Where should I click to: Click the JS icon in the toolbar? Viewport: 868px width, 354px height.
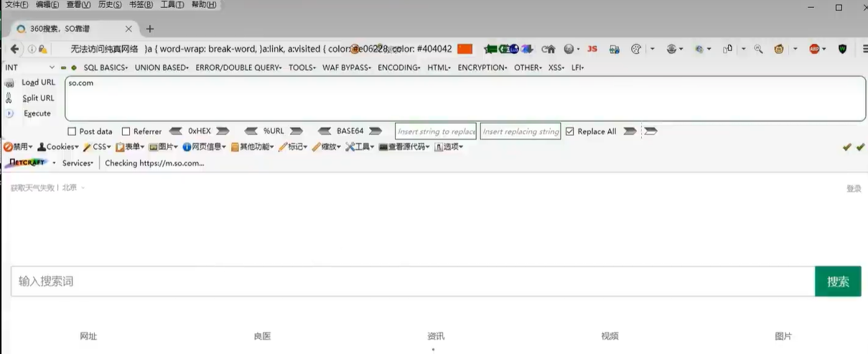pos(592,49)
